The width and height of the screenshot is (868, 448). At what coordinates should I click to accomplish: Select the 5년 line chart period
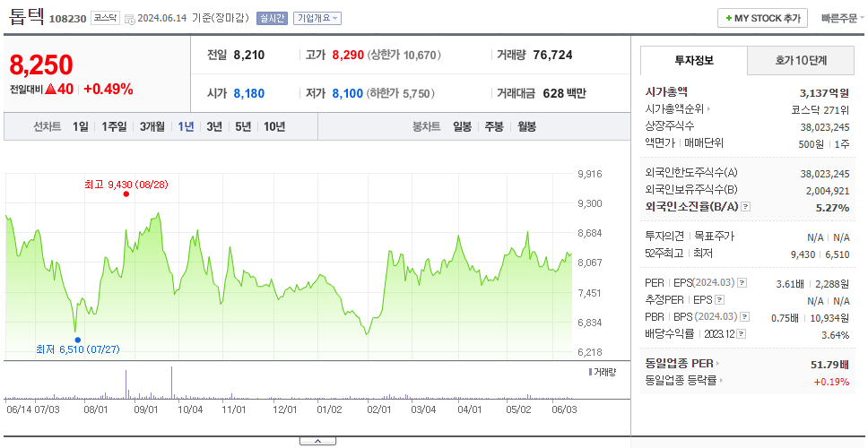[x=243, y=126]
